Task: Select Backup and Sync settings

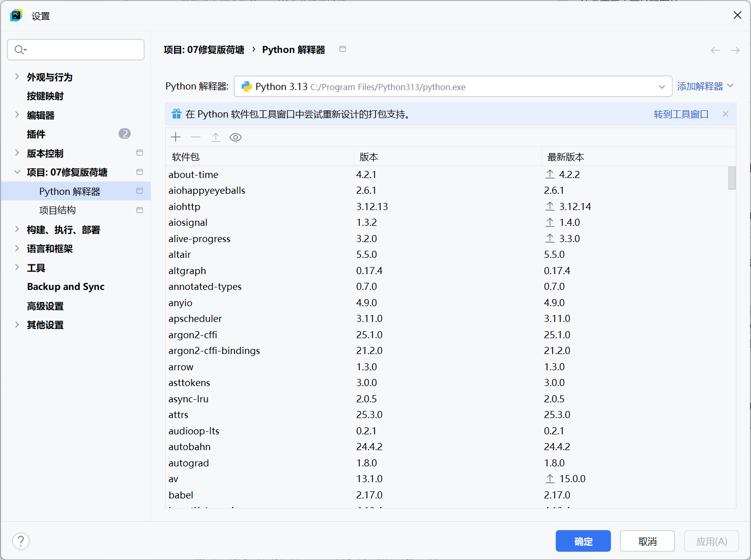Action: pos(66,287)
